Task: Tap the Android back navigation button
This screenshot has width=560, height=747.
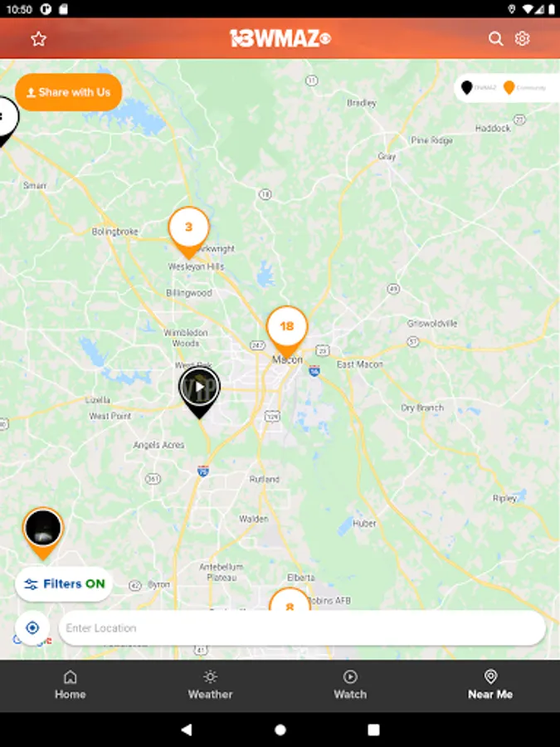Action: pos(187,730)
